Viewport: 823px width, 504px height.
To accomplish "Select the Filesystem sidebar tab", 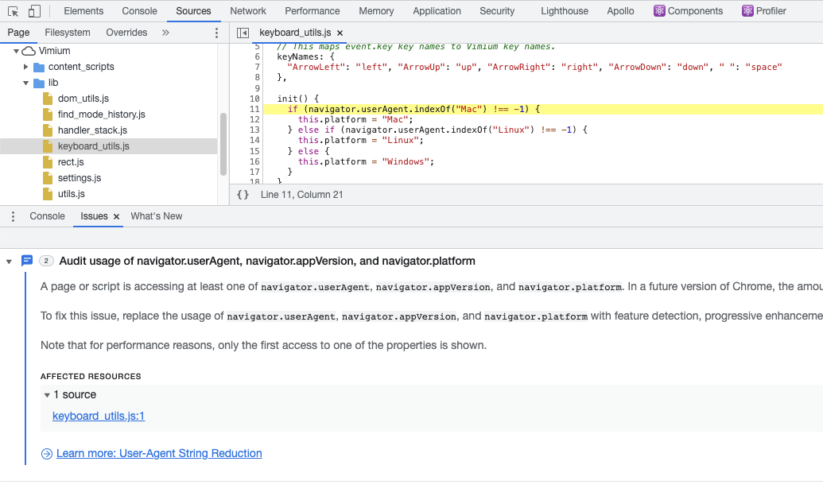I will tap(67, 33).
